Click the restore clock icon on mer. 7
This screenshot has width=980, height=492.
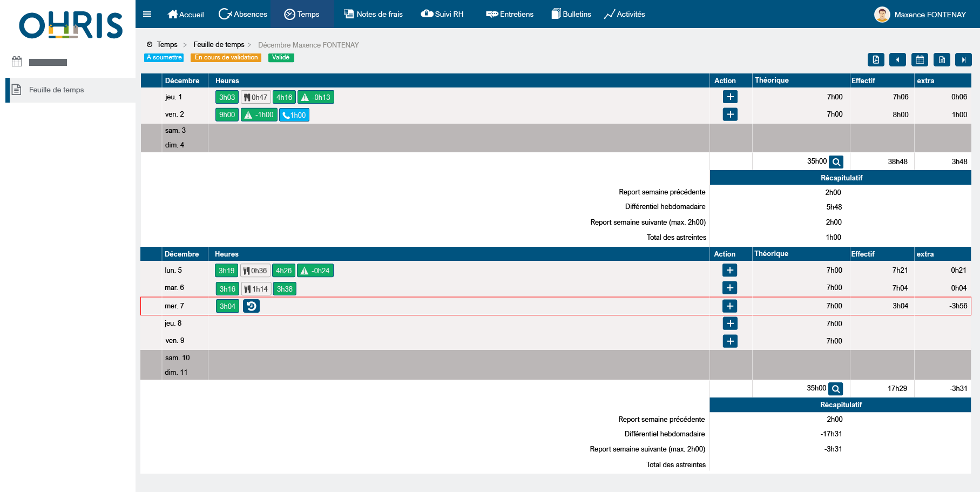tap(251, 306)
